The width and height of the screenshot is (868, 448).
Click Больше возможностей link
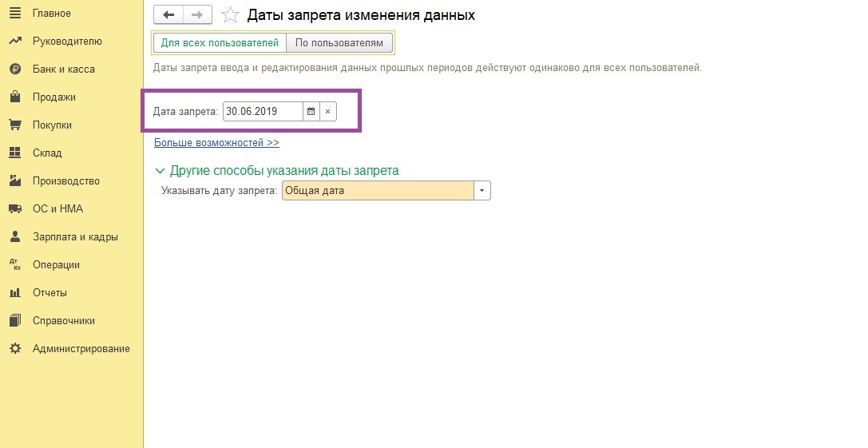216,142
